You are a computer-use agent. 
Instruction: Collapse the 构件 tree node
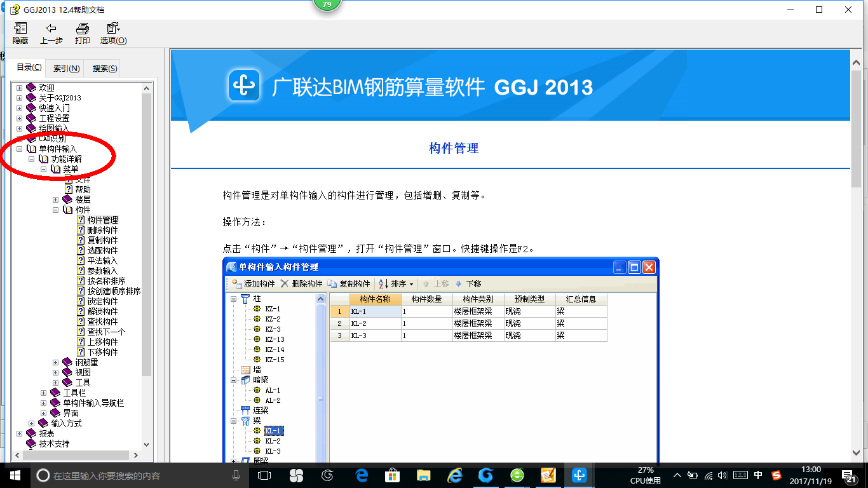[55, 210]
